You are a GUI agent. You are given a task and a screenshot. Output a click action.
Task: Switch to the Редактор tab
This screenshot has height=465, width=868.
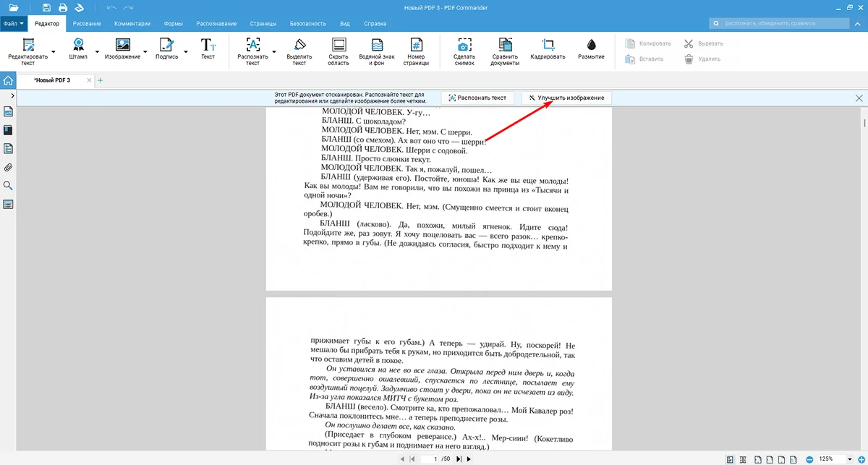[47, 23]
